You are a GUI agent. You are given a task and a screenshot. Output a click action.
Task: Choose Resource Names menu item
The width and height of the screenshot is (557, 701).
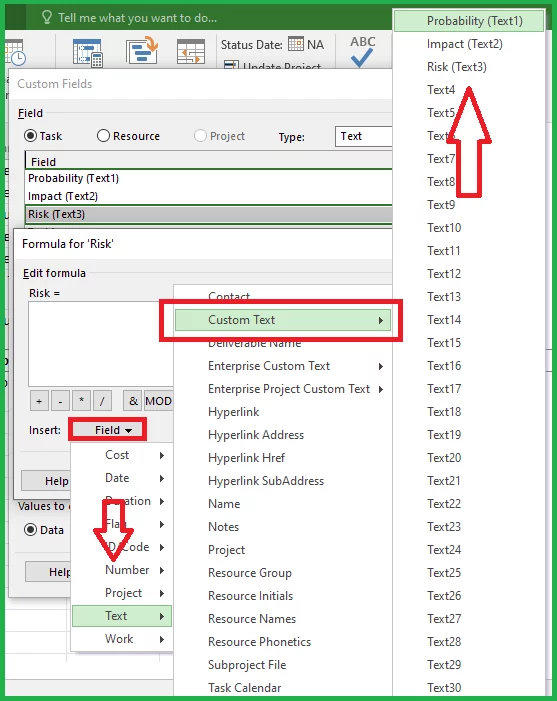283,619
